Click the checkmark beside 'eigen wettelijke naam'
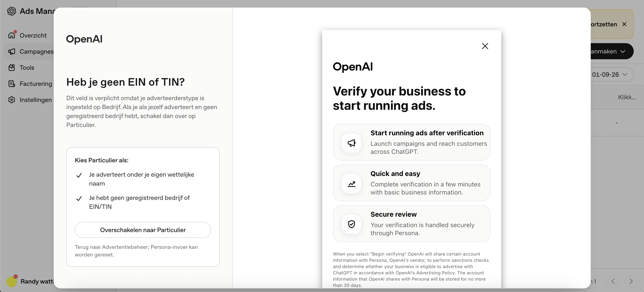This screenshot has height=292, width=644. [x=79, y=175]
